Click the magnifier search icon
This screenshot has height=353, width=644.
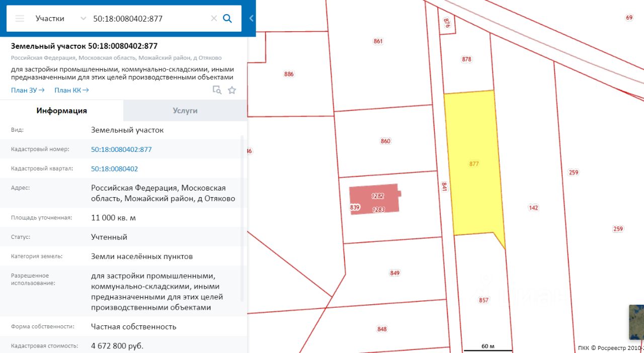(227, 19)
